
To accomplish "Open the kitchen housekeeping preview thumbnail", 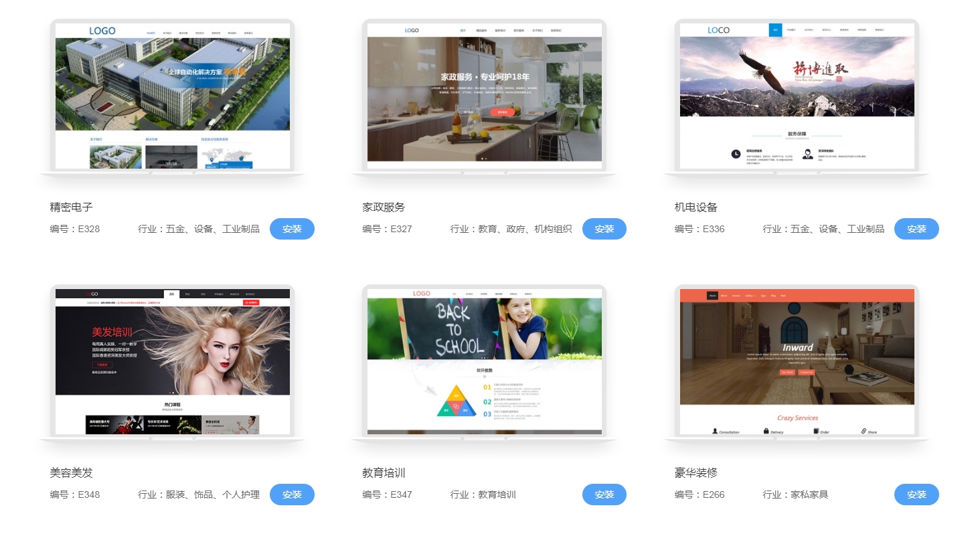I will pos(484,96).
